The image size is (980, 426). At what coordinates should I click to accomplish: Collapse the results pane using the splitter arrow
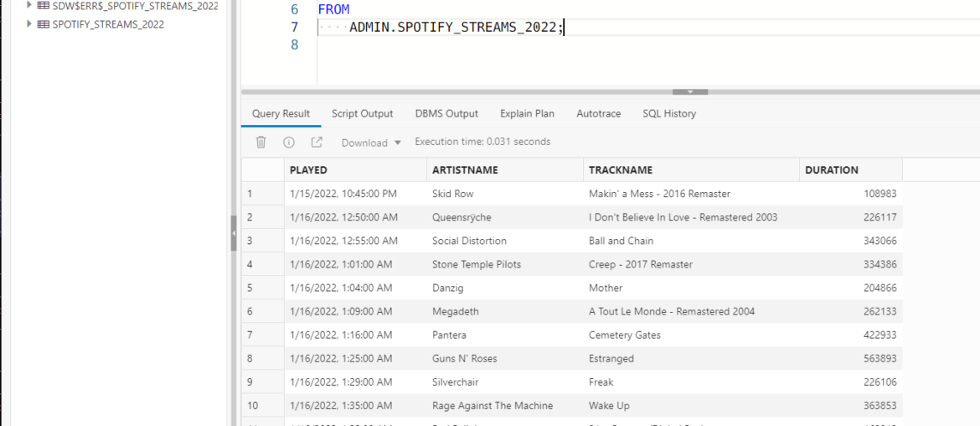coord(690,92)
